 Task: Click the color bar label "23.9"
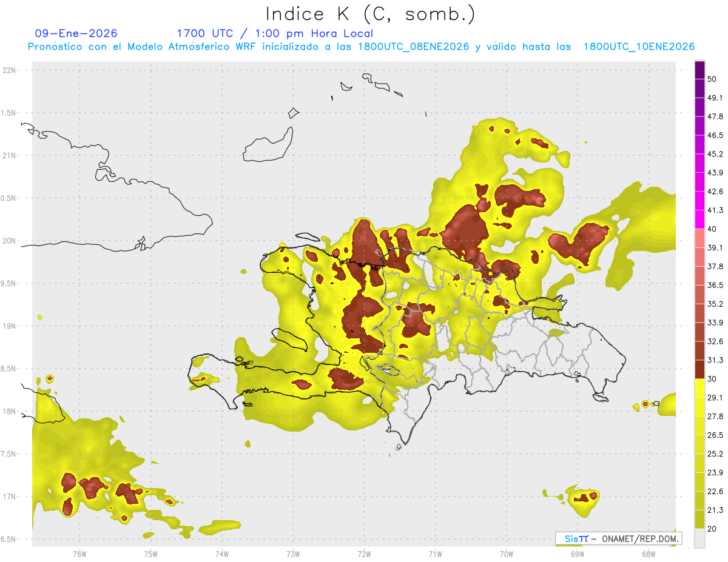coord(715,473)
